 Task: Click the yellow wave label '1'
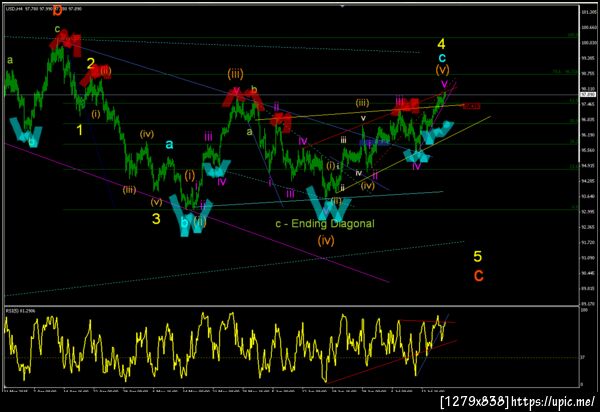(x=79, y=130)
